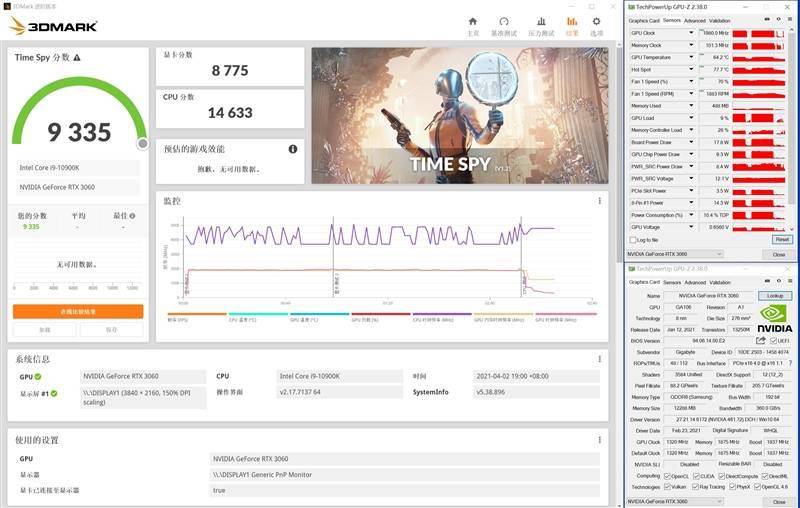This screenshot has width=800, height=508.
Task: Click refresh icon in GPU-Z Graphics Card window
Action: point(778,281)
